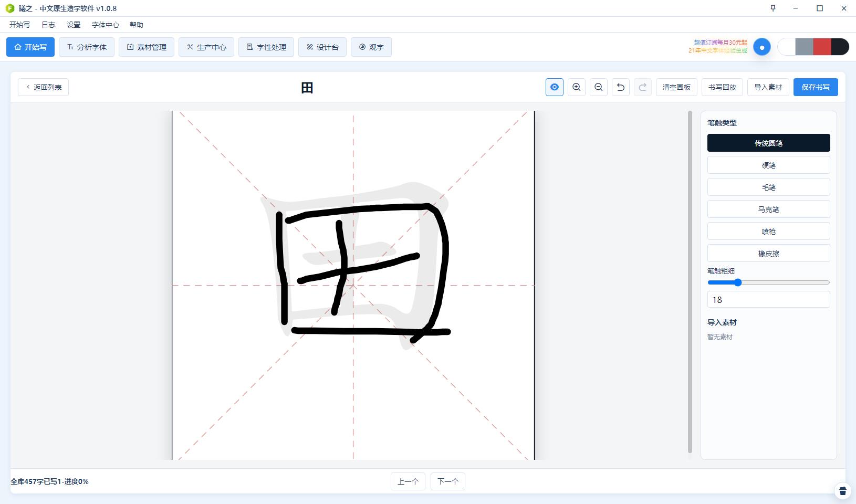Go to 开始写 home tab

coord(30,47)
